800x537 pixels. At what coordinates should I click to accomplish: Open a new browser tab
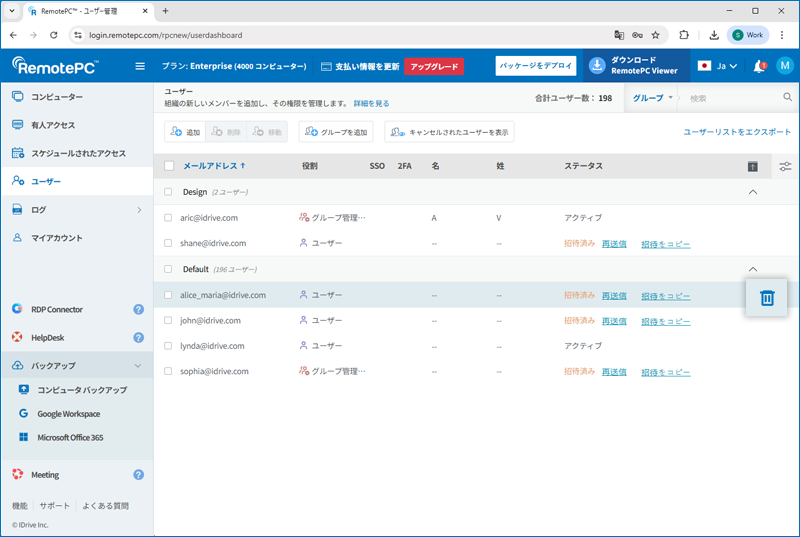pyautogui.click(x=165, y=11)
